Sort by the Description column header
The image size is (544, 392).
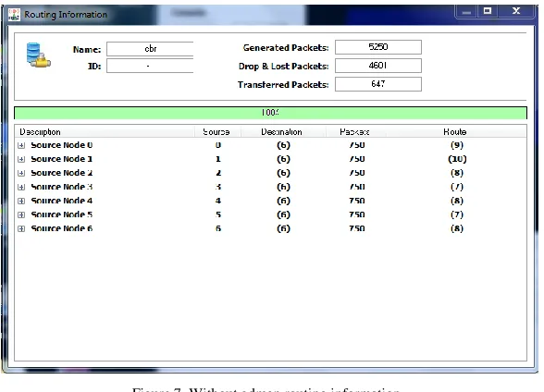[x=104, y=132]
